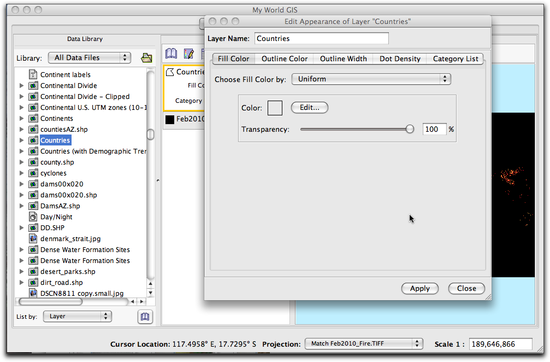Viewport: 550px width, 362px height.
Task: Click the data library vertical scrollbar thumb
Action: 150,134
